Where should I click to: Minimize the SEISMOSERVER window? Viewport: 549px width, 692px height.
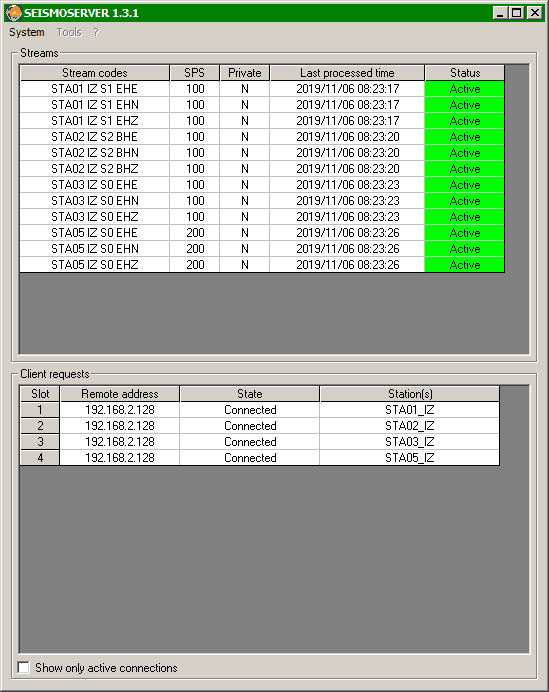tap(500, 13)
